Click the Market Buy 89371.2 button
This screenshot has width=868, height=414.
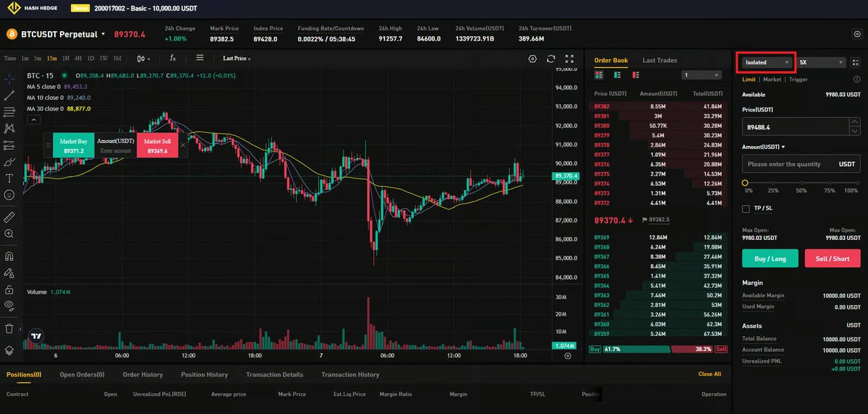[74, 146]
